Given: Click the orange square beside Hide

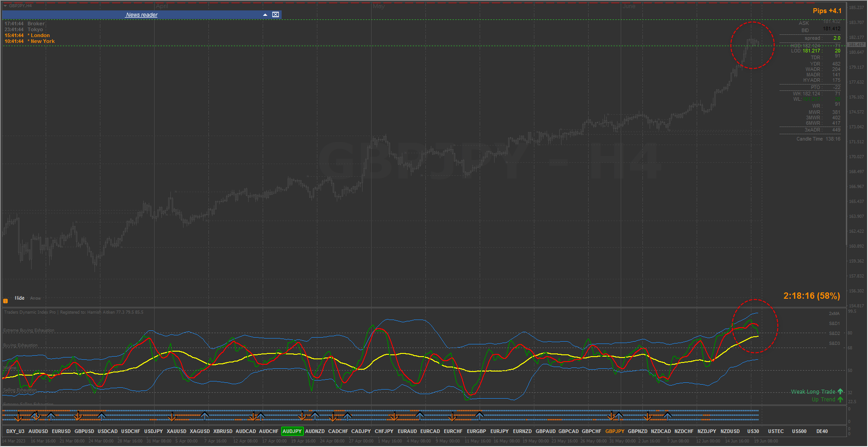Looking at the screenshot, I should 5,301.
